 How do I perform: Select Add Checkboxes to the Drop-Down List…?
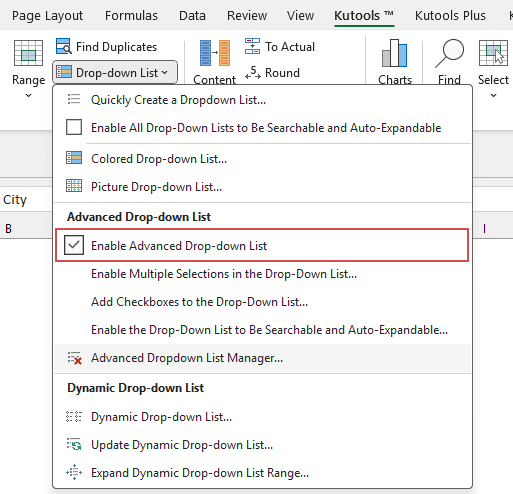click(263, 302)
